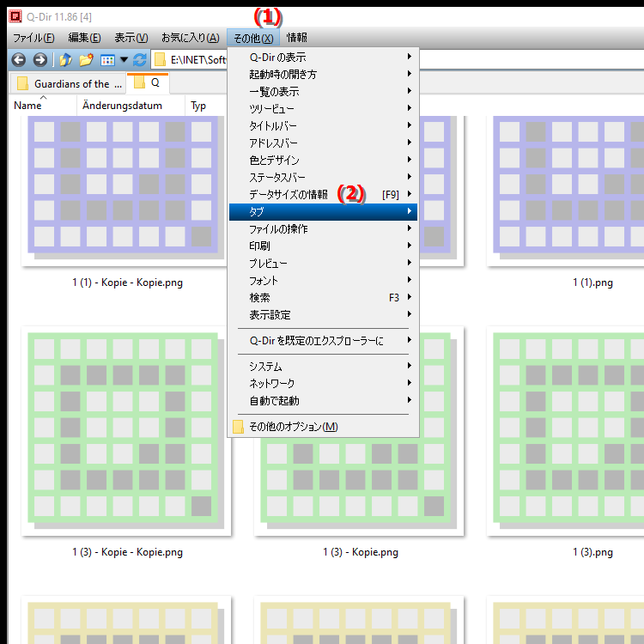The width and height of the screenshot is (644, 644).
Task: Open the システム menu entry
Action: tap(323, 367)
